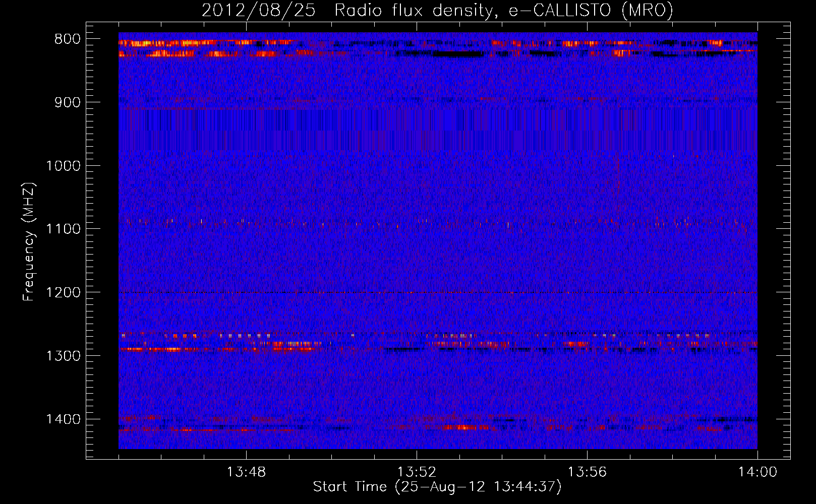Screen dimensions: 816x504
Task: Click the 14:00 time tick label
Action: [x=757, y=472]
